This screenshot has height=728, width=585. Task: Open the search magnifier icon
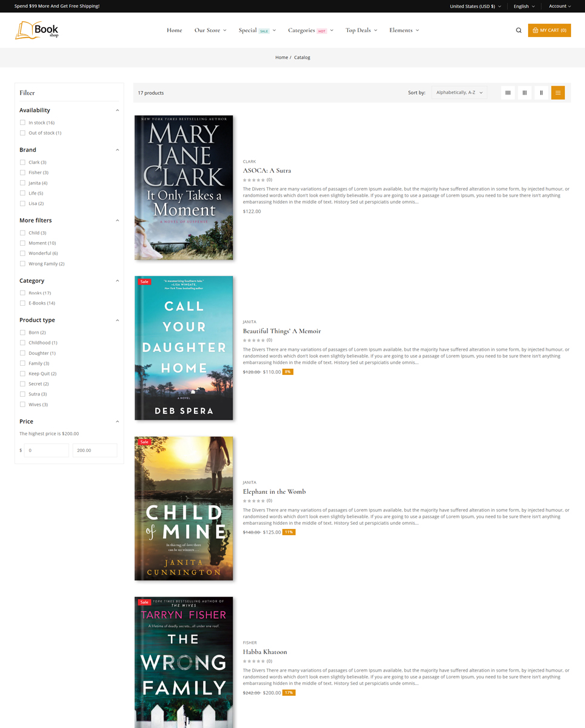(518, 30)
